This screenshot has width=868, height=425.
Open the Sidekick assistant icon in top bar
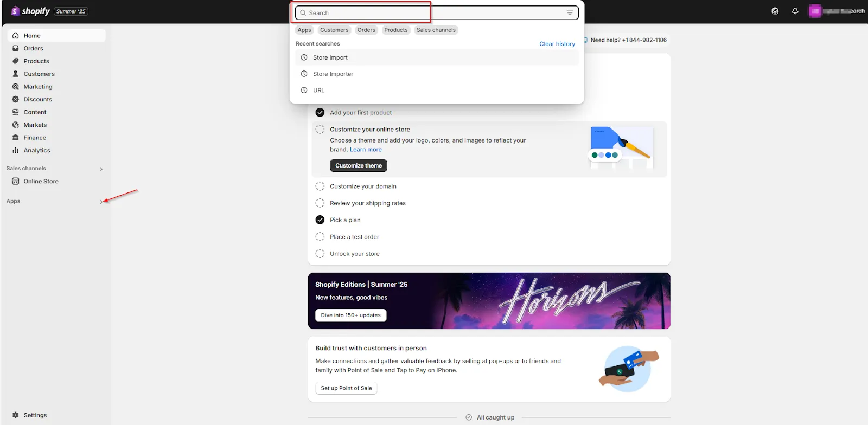(x=775, y=11)
